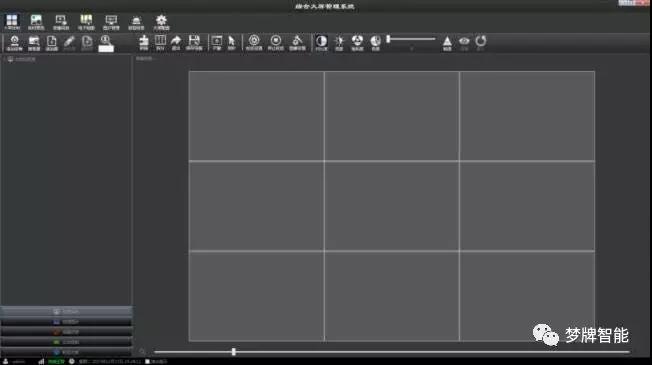Toggle the eye visibility icon in toolbar

464,42
